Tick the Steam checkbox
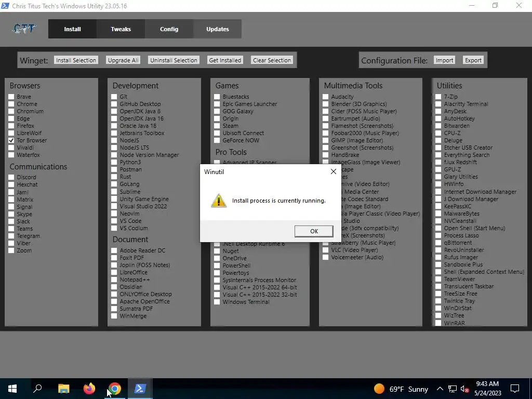This screenshot has width=532, height=399. 217,126
